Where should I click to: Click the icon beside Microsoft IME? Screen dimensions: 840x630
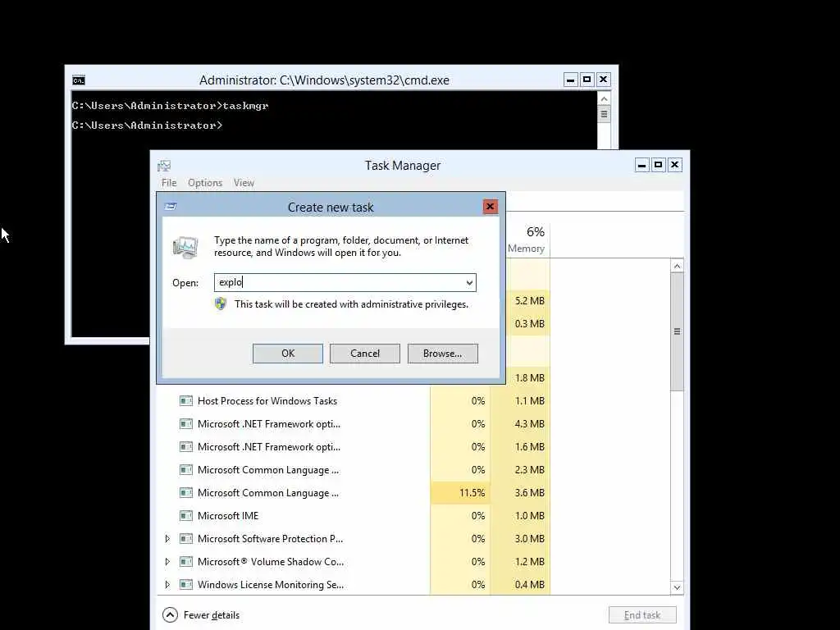click(186, 516)
